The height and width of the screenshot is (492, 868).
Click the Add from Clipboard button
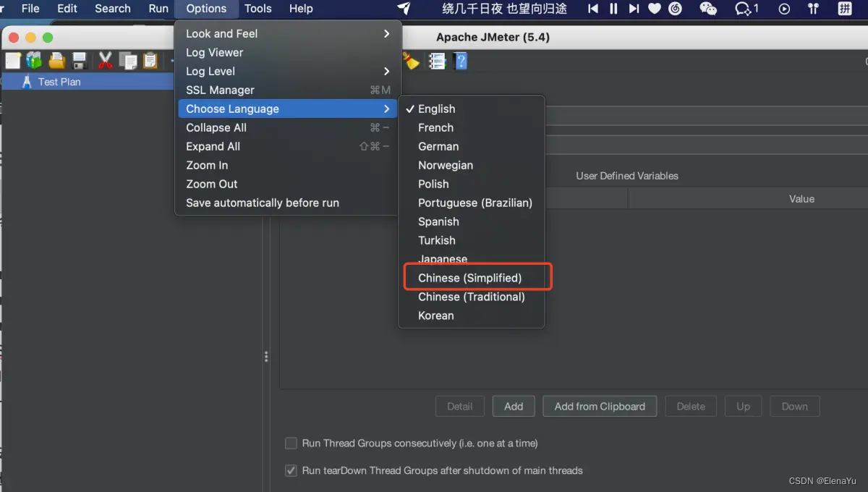coord(600,406)
